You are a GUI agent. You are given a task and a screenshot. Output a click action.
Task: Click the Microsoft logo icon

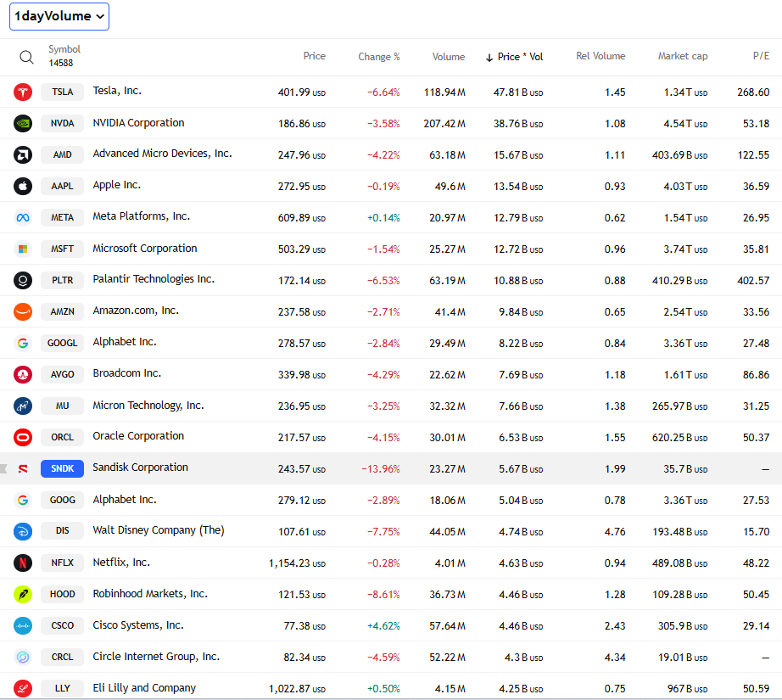tap(23, 249)
